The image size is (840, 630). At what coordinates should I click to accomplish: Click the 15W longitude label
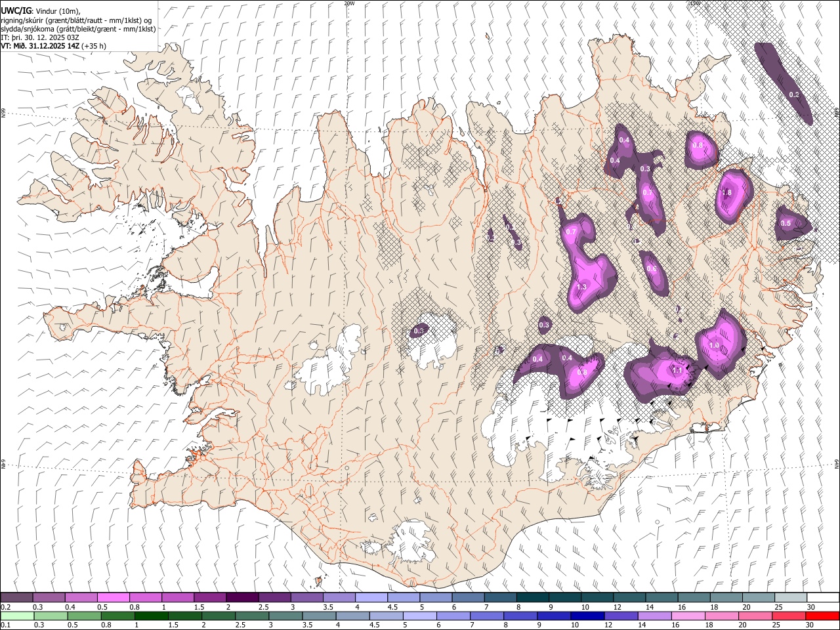pos(694,3)
